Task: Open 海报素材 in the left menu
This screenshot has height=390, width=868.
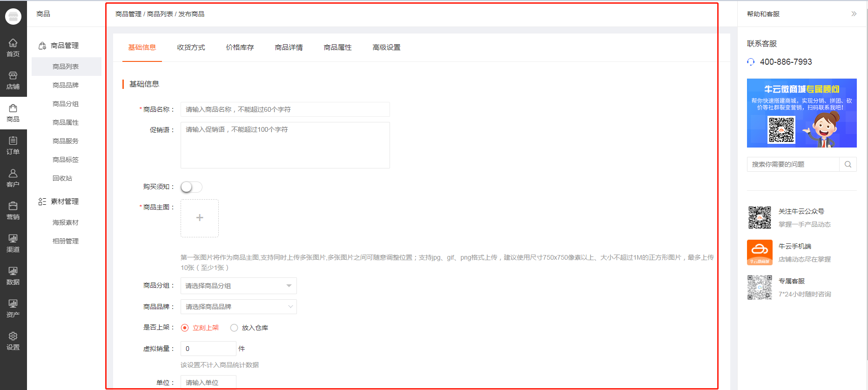Action: click(66, 222)
